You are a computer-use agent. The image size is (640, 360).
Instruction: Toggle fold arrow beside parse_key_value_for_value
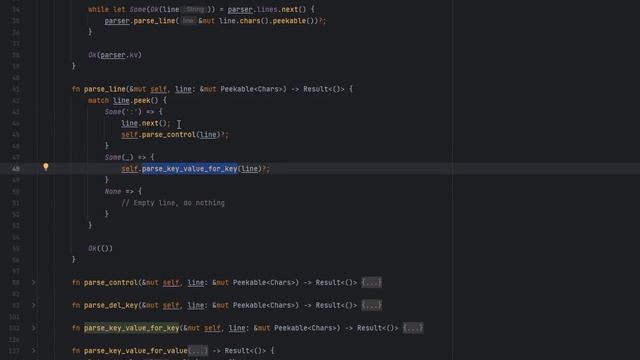34,351
